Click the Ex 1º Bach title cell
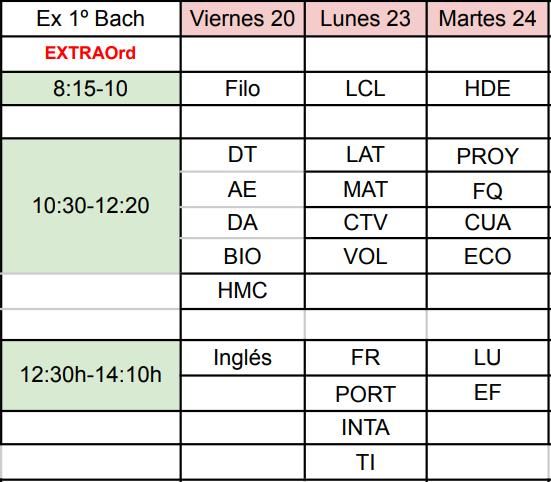Screen dimensions: 551x482 pos(91,18)
